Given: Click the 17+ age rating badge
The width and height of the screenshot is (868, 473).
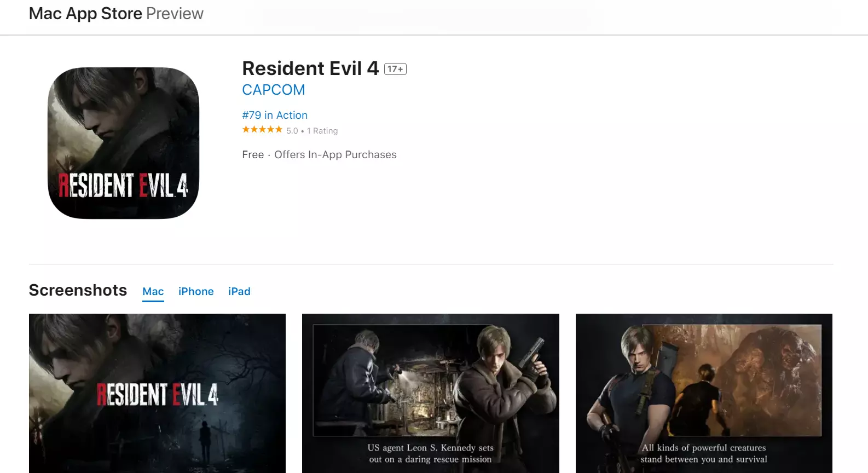Looking at the screenshot, I should 395,69.
